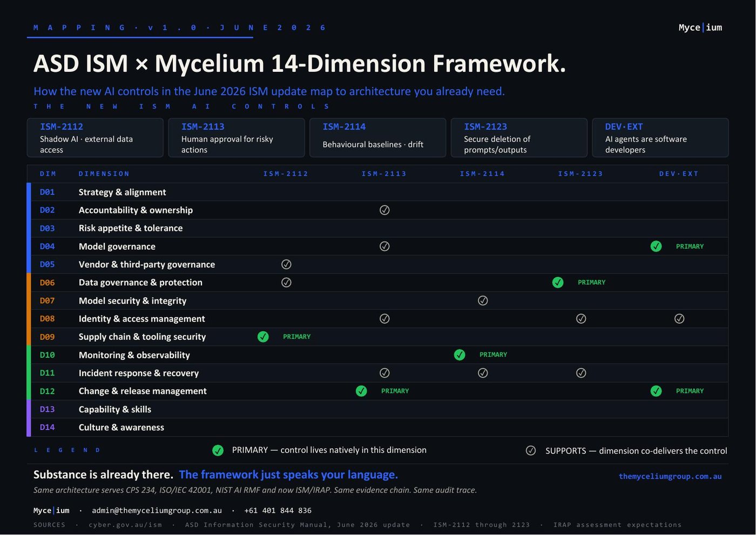Click the ASD ISM × Mycelium framework title

pos(300,64)
